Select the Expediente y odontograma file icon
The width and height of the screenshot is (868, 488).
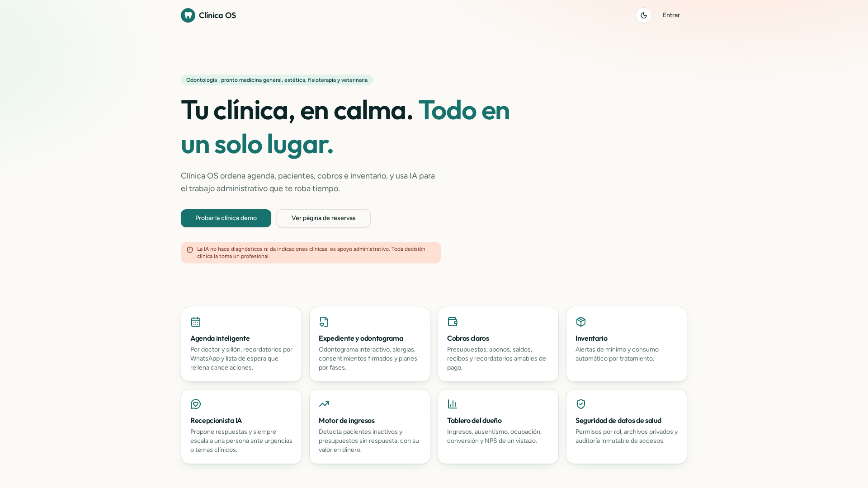coord(324,322)
